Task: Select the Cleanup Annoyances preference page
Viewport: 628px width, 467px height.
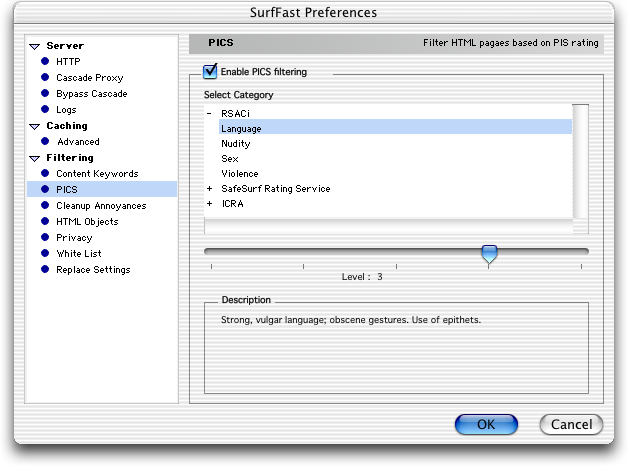Action: click(x=102, y=205)
